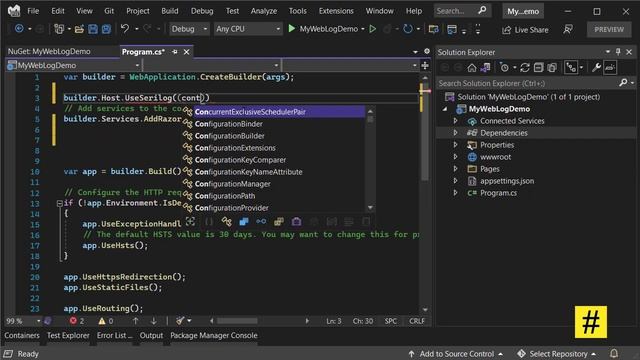
Task: Toggle the interfaces filter in IntelliSense filter bar
Action: point(261,222)
